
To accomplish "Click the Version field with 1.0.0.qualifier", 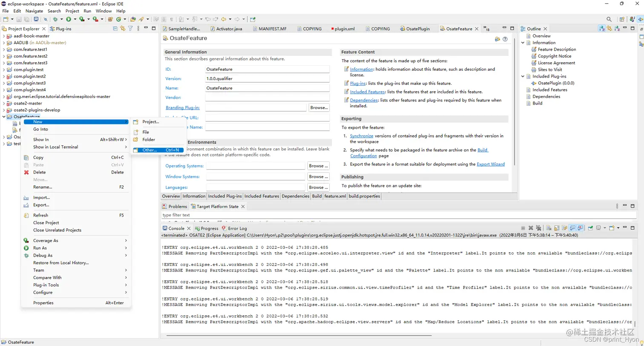I will tap(267, 79).
